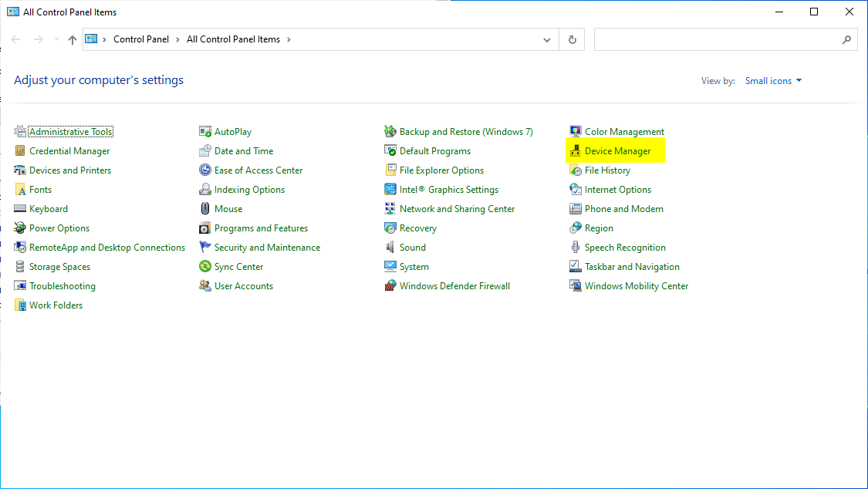Click the Default Programs icon
This screenshot has height=489, width=868.
(390, 151)
